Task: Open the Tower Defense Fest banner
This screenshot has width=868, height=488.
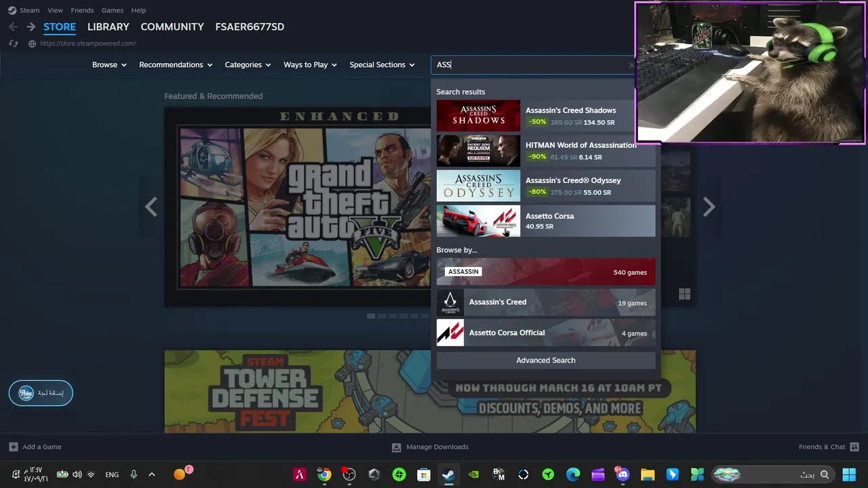Action: pos(430,391)
